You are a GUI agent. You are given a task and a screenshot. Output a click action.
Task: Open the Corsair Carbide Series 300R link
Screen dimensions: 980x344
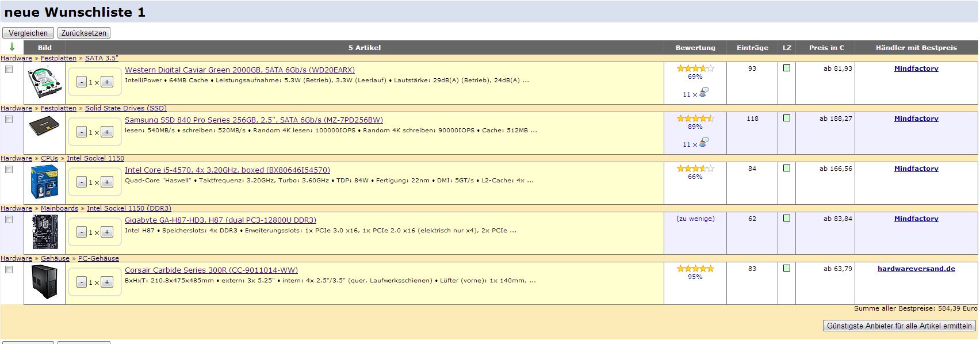coord(211,270)
